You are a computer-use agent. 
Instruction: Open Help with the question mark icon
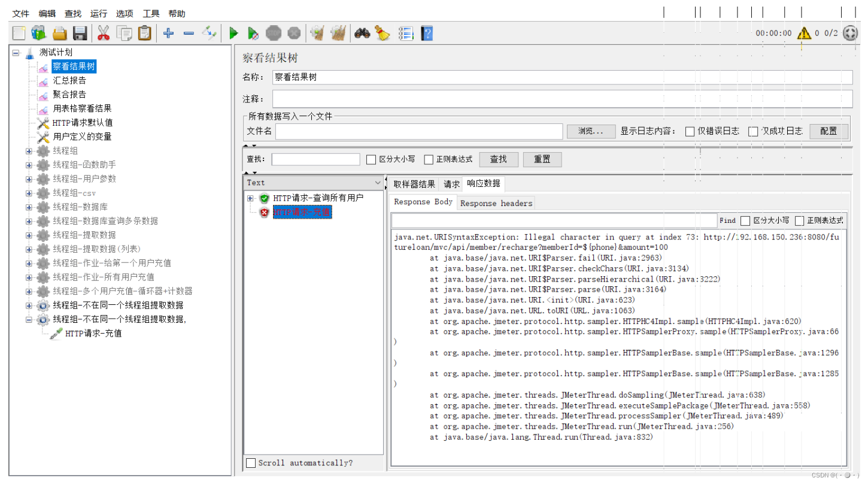tap(427, 34)
